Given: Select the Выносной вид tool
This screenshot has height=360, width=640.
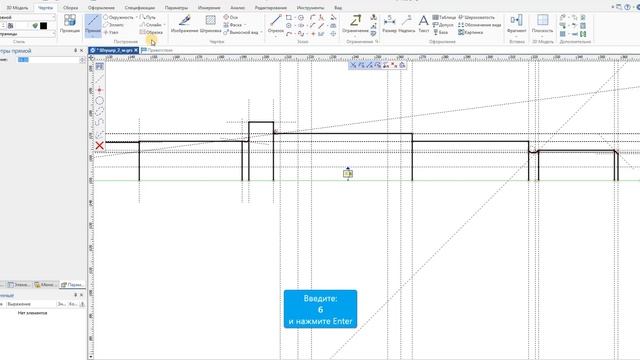Looking at the screenshot, I should pos(241,32).
